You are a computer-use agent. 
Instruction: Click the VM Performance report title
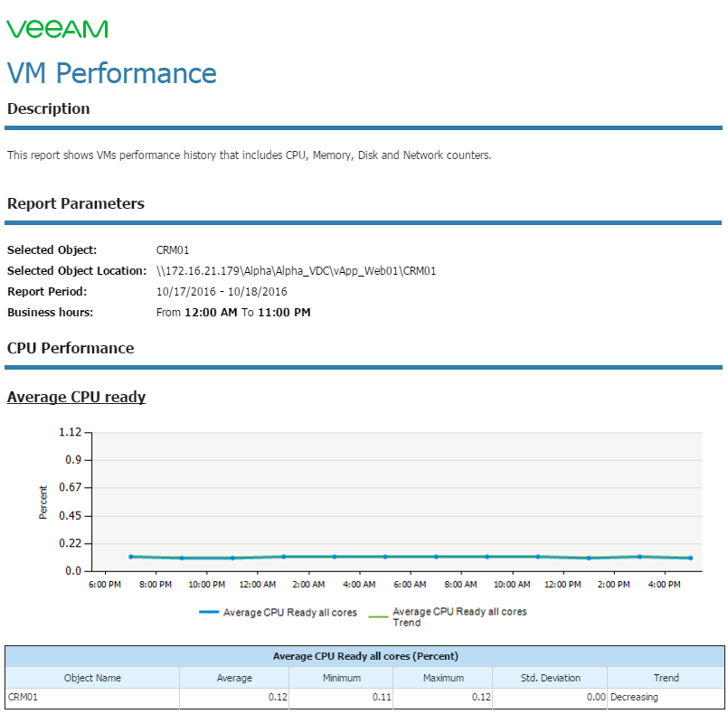click(x=112, y=73)
